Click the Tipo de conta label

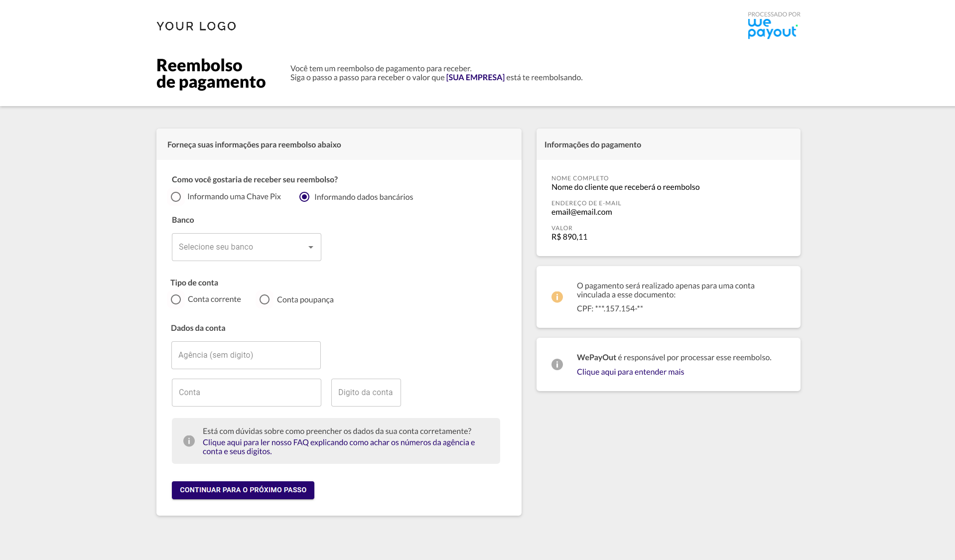point(194,282)
